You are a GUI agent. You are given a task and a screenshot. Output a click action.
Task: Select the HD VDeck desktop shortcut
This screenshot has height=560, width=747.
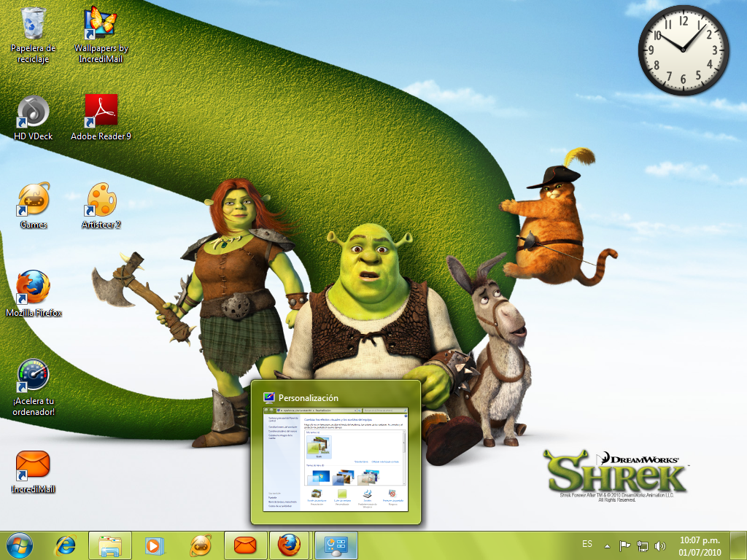pos(33,117)
